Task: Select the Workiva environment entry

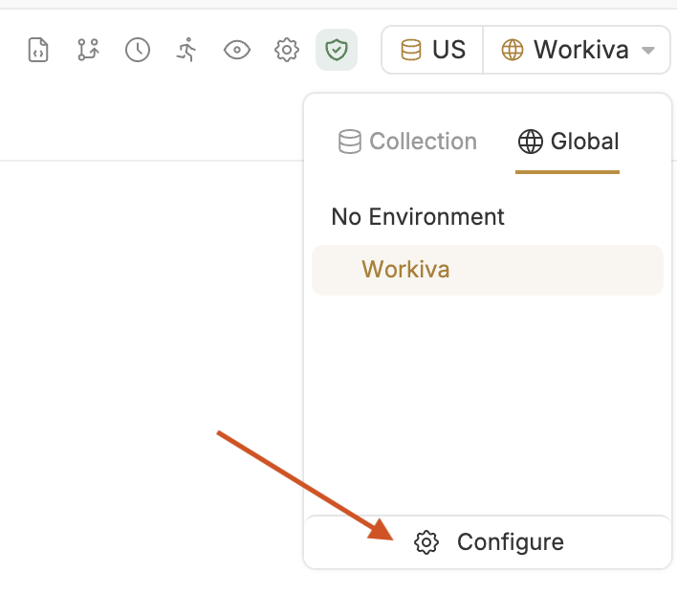Action: coord(488,270)
